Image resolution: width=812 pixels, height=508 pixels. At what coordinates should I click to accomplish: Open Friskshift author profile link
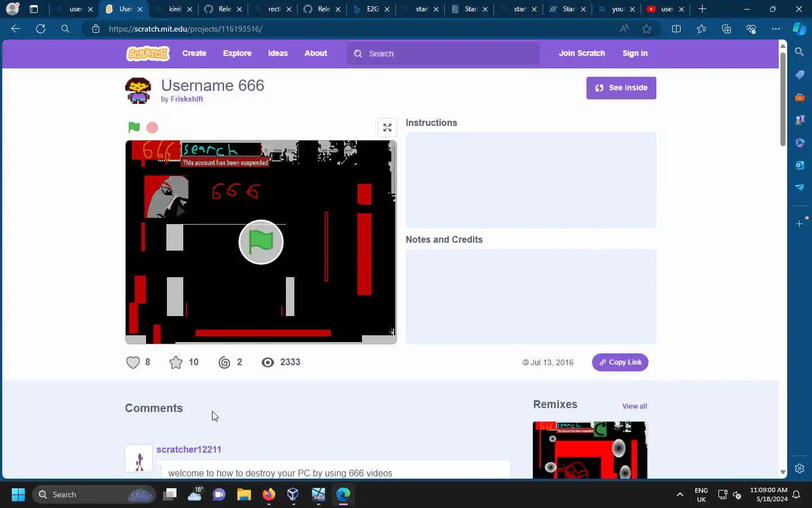[x=187, y=99]
